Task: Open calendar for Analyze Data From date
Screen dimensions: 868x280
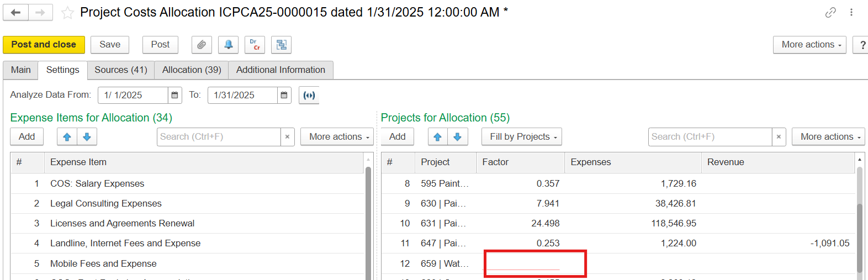Action: pyautogui.click(x=174, y=95)
